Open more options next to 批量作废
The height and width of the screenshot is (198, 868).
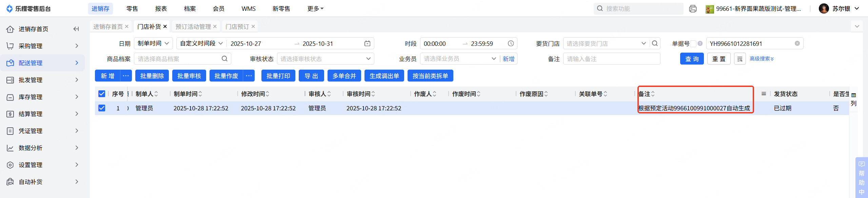(249, 76)
